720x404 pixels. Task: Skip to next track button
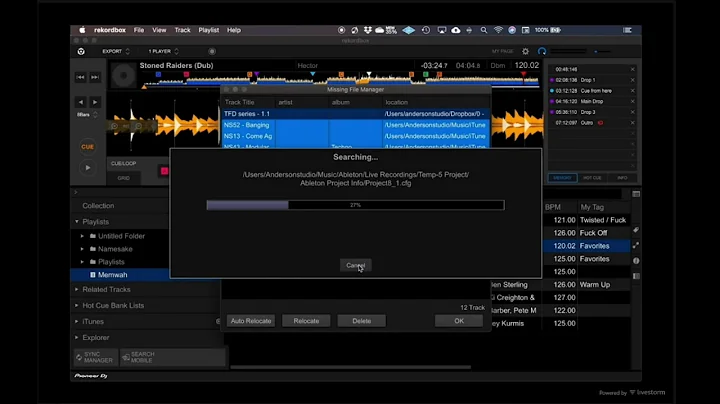click(95, 77)
